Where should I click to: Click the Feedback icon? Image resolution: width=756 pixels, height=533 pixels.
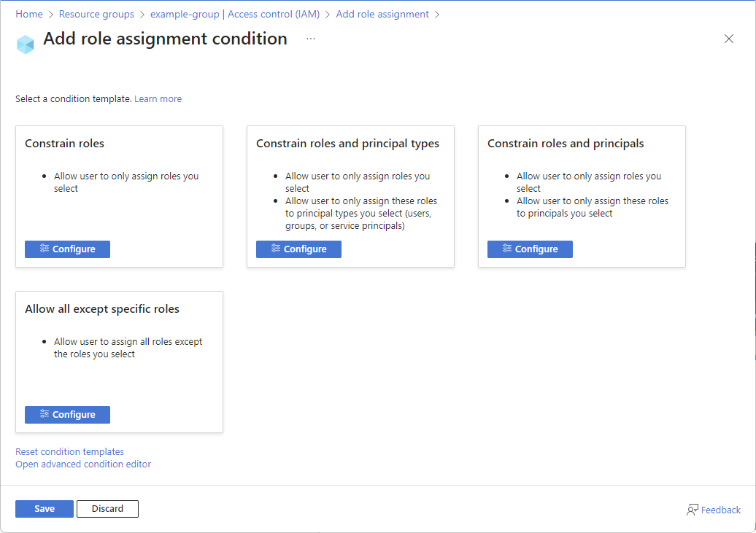(693, 510)
